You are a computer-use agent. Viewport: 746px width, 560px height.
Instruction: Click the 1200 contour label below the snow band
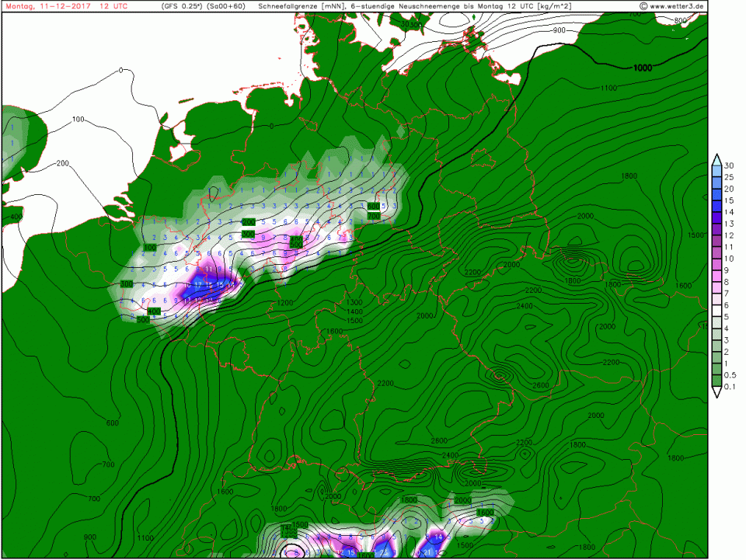coord(285,302)
